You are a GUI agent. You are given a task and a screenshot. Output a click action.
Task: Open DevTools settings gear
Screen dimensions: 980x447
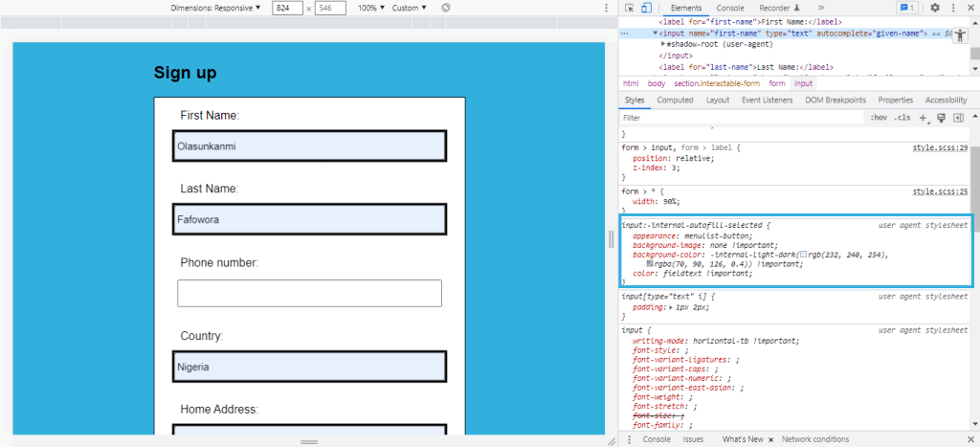pos(935,8)
